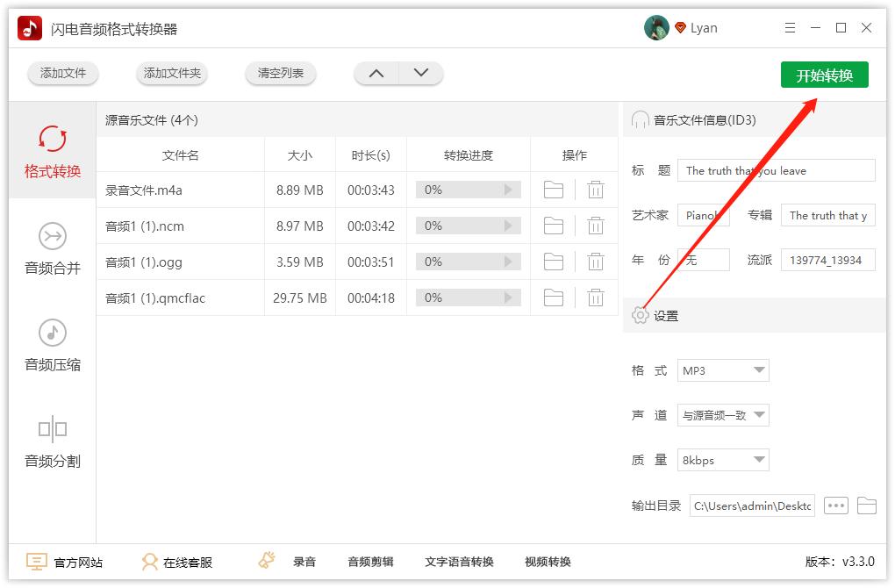Open the 官方网站 link
This screenshot has height=588, width=895.
click(78, 563)
